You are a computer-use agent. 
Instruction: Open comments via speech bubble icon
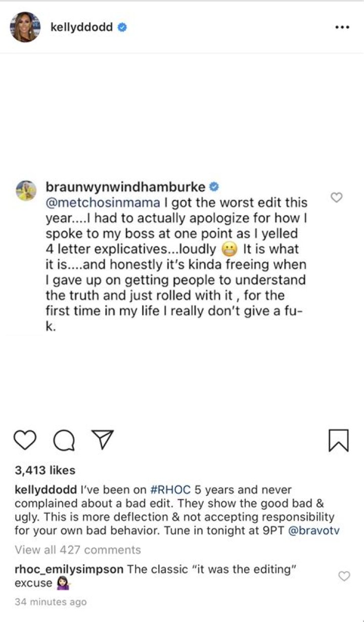click(x=64, y=440)
